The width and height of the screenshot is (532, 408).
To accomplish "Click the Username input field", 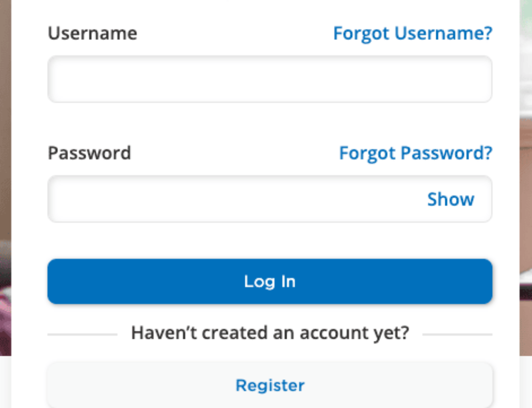I will click(x=270, y=79).
